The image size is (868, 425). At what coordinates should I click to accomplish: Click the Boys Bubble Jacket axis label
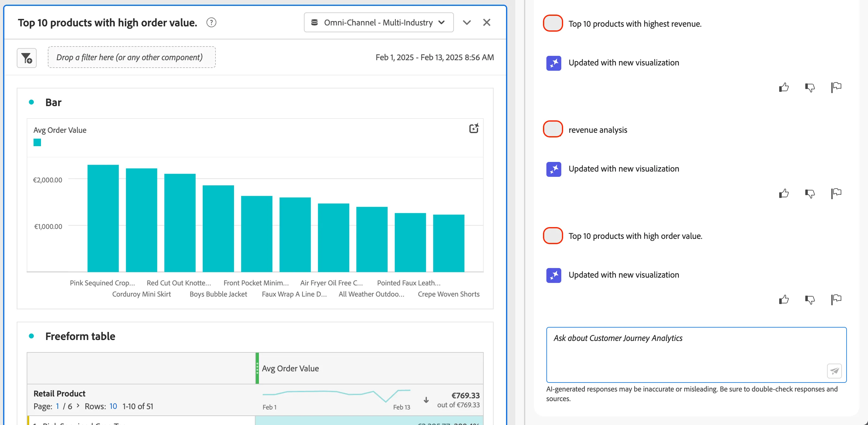(218, 294)
